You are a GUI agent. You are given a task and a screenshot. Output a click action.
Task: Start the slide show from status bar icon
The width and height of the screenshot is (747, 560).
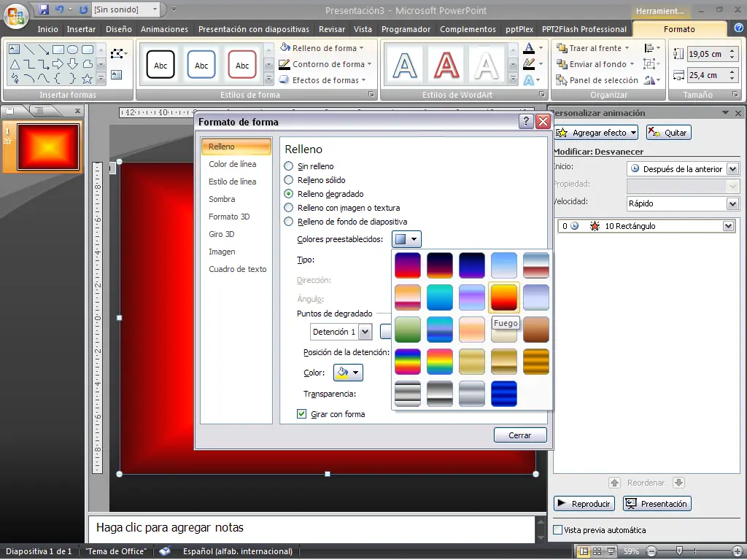tap(611, 551)
